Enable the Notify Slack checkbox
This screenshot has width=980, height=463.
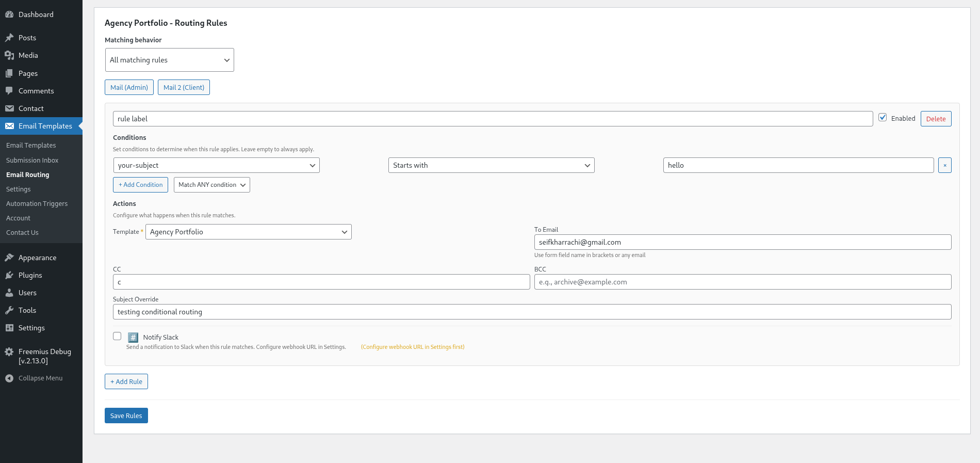coord(117,336)
